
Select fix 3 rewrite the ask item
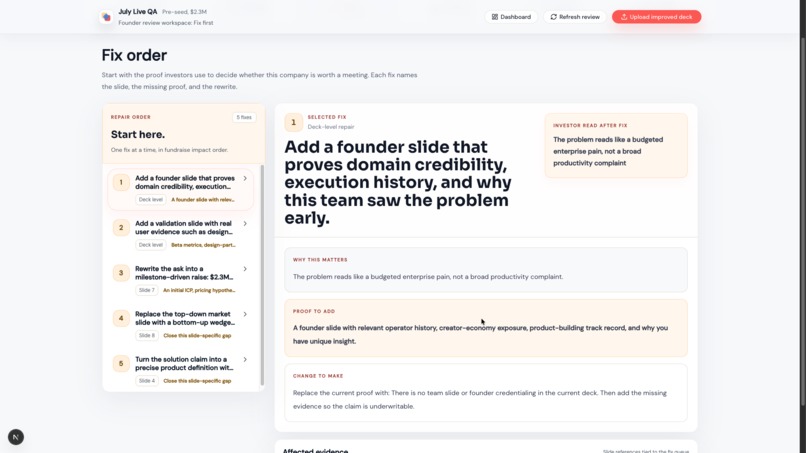[181, 280]
